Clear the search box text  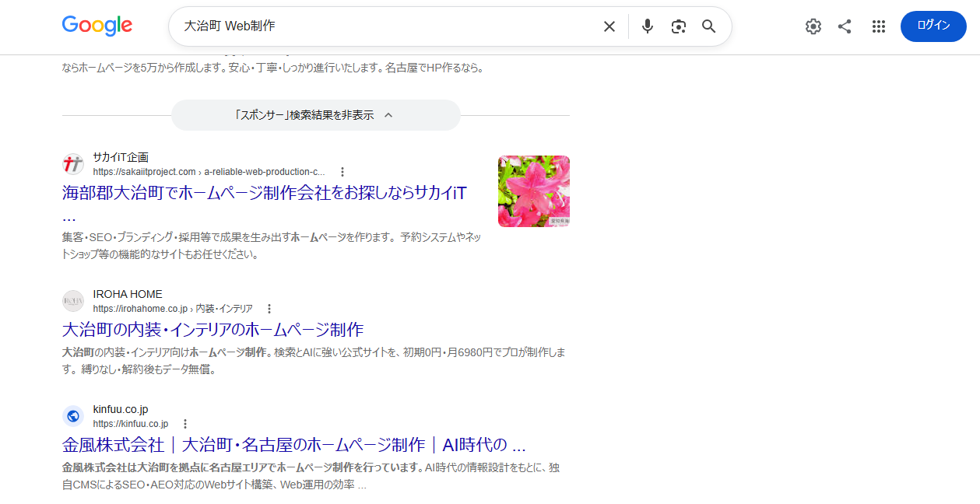609,26
